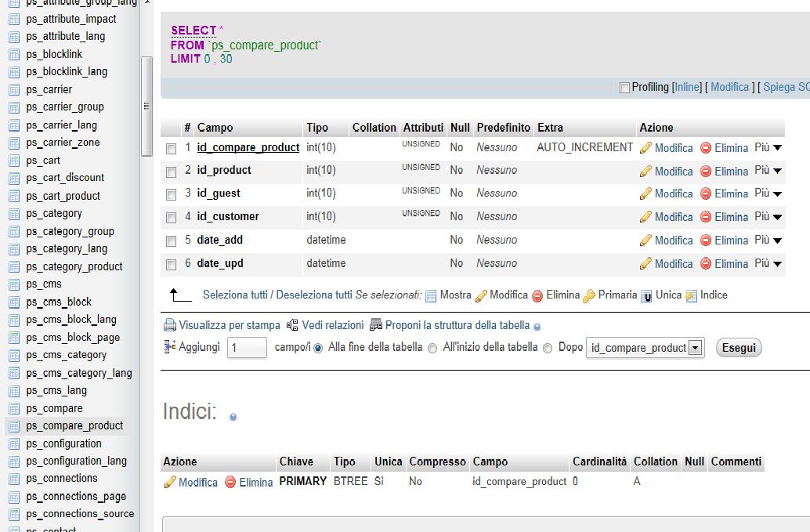Click table icon beside ps_cms_block
The height and width of the screenshot is (532, 810).
click(14, 302)
